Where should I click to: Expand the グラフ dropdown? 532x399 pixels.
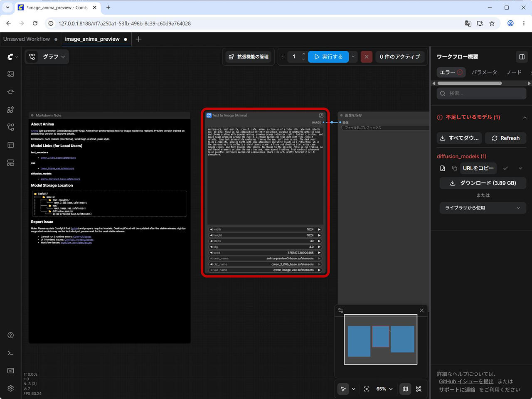pyautogui.click(x=47, y=57)
